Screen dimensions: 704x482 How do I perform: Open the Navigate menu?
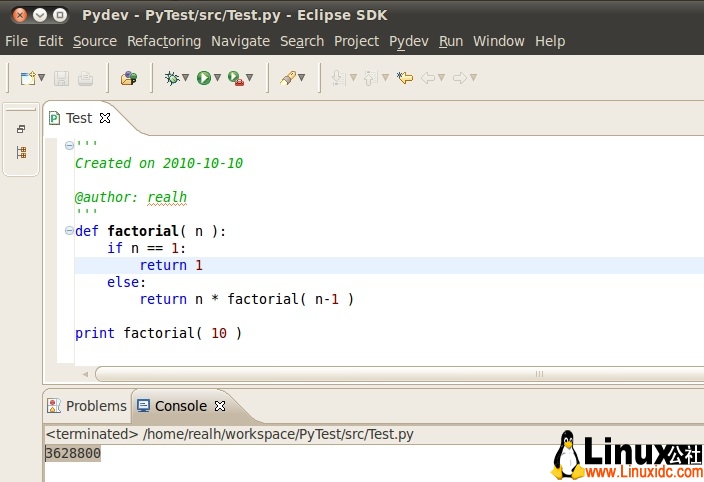(x=240, y=41)
